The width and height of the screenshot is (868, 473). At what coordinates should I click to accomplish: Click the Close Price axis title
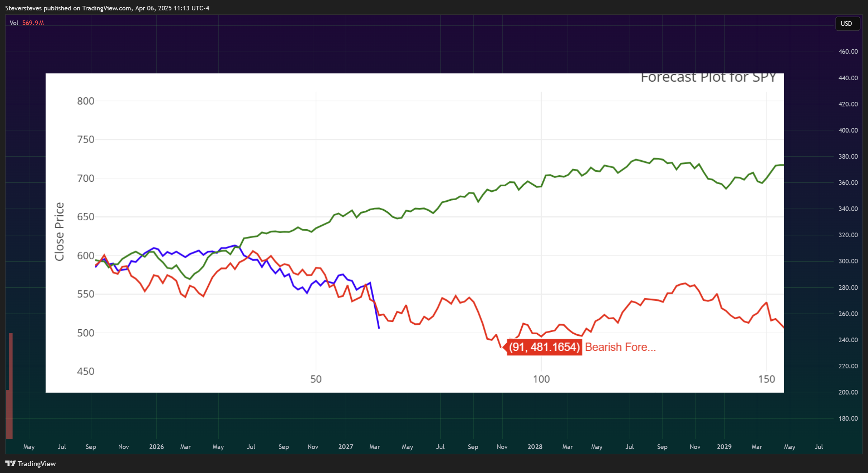(59, 231)
